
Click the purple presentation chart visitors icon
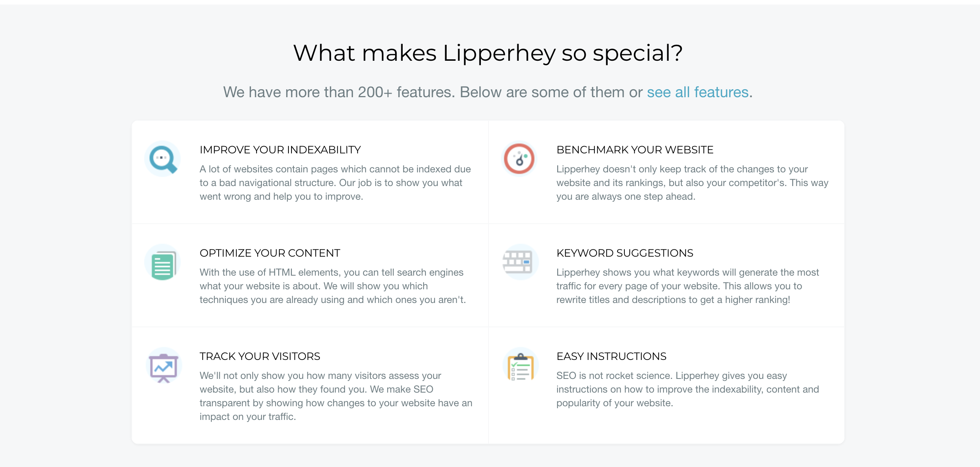click(x=162, y=365)
